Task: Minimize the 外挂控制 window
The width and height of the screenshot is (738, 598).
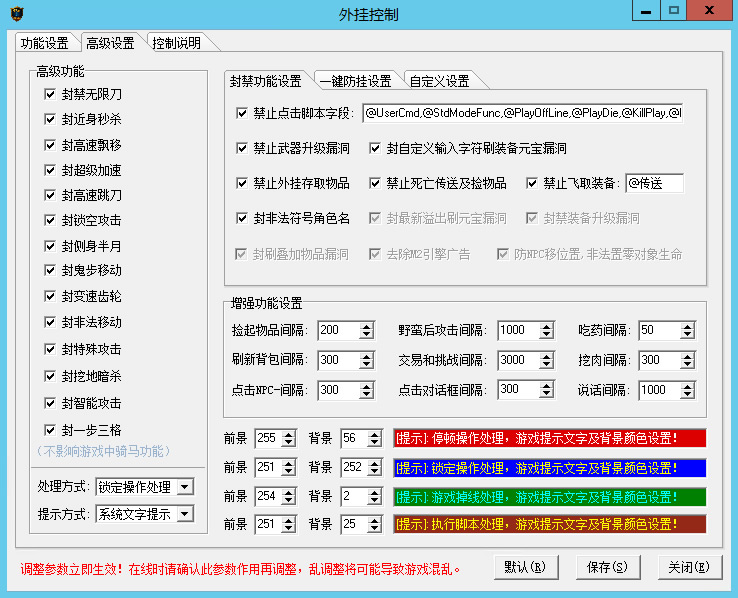Action: 646,10
